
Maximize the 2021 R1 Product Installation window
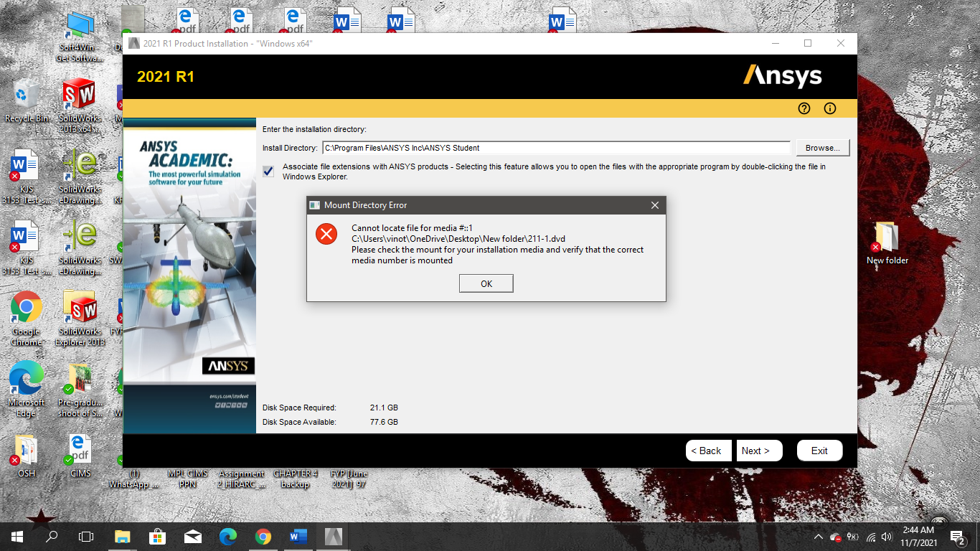(808, 43)
